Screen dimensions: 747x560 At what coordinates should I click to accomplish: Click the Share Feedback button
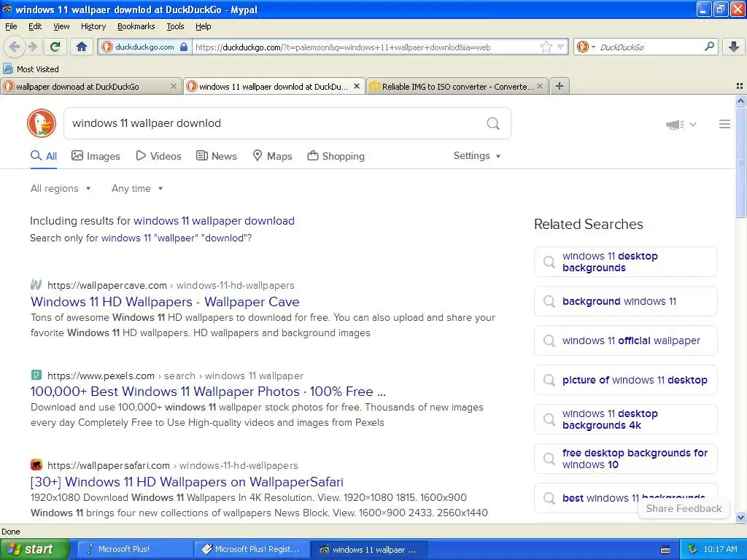684,508
